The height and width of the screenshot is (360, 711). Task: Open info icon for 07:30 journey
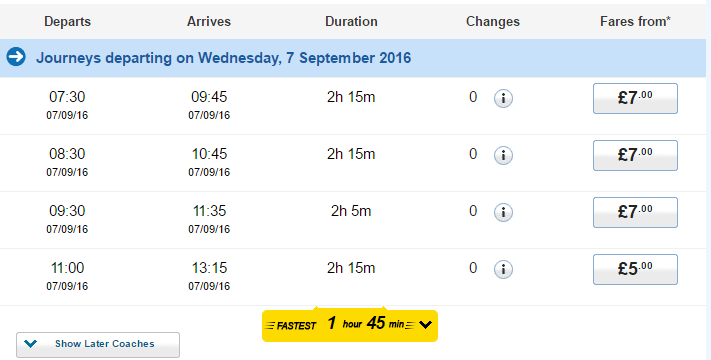click(x=503, y=98)
